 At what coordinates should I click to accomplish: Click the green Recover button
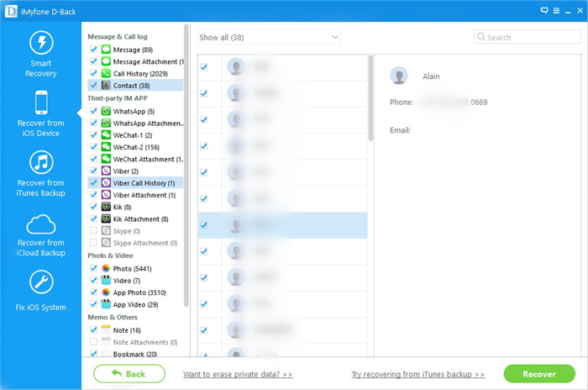539,374
